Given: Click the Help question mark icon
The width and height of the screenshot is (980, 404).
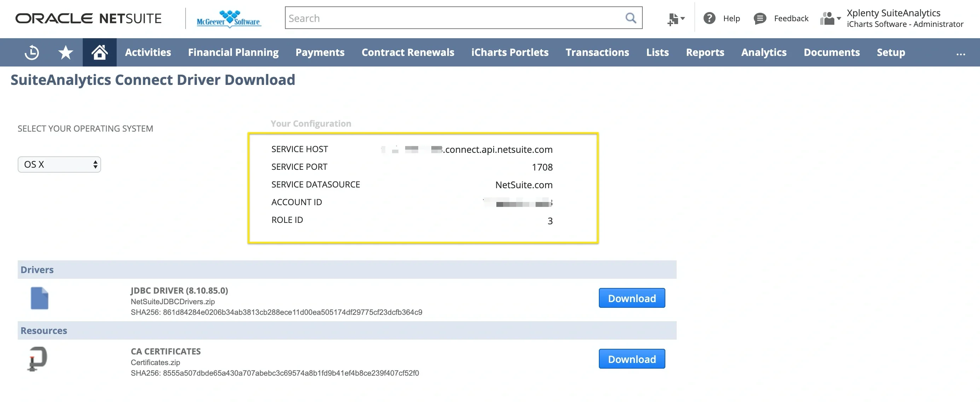Looking at the screenshot, I should click(x=709, y=18).
